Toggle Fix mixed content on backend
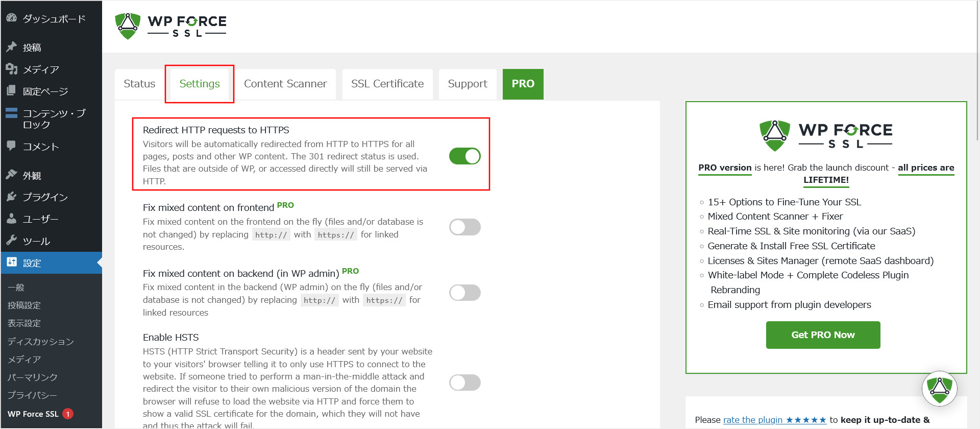Viewport: 980px width, 429px height. [x=464, y=293]
